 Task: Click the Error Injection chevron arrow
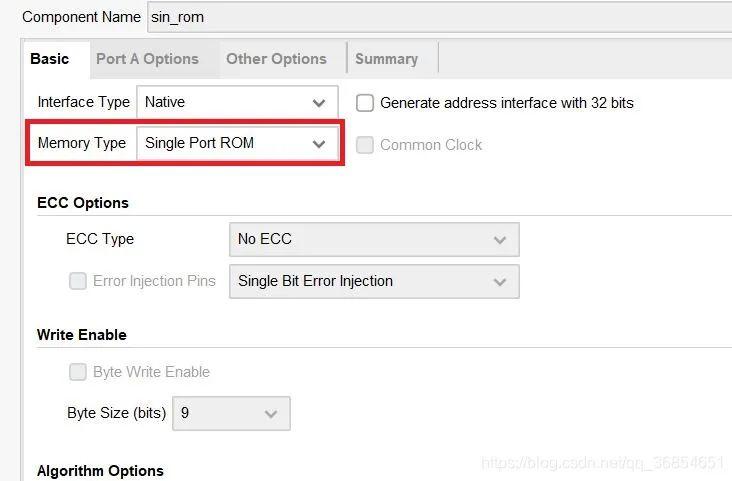coord(500,282)
